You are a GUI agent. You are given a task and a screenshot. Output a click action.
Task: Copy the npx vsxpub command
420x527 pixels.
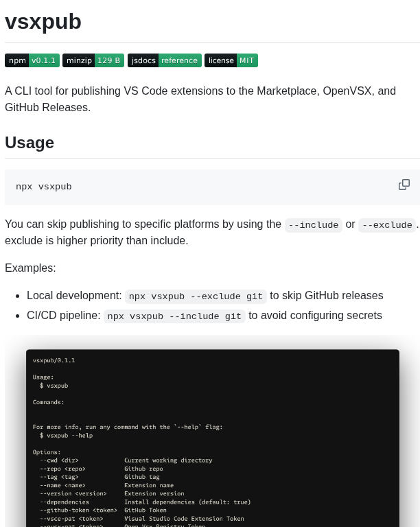(x=404, y=185)
